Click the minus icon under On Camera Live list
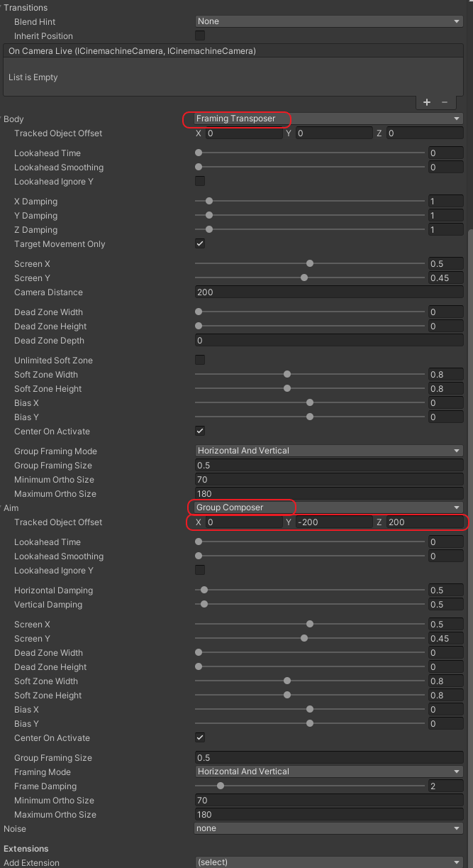Screen dimensions: 473x868 pyautogui.click(x=445, y=102)
